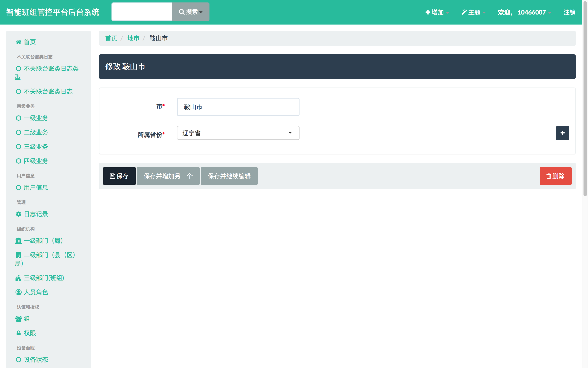Open the user menu for 10466007
The height and width of the screenshot is (368, 588).
[x=524, y=12]
